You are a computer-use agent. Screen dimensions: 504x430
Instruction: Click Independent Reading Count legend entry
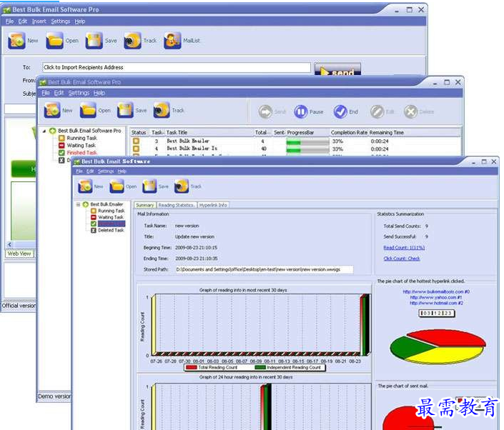pos(287,367)
